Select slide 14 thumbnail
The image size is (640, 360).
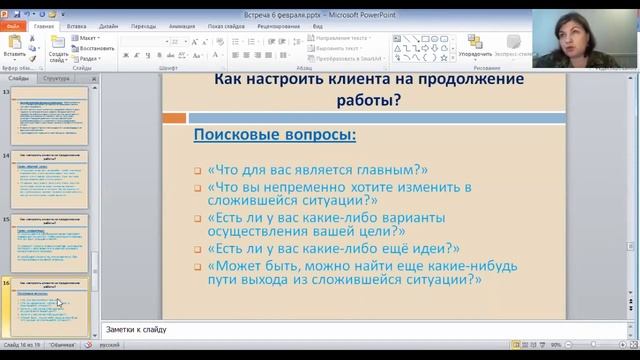[x=49, y=180]
